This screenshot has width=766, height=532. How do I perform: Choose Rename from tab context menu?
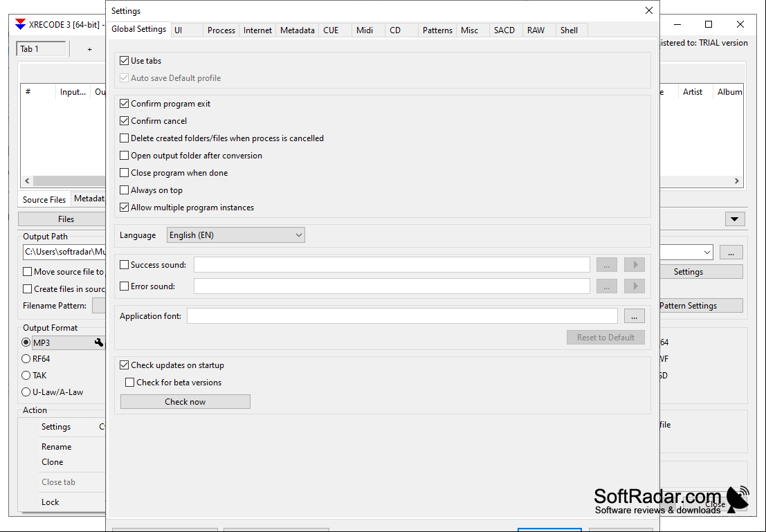pos(56,447)
